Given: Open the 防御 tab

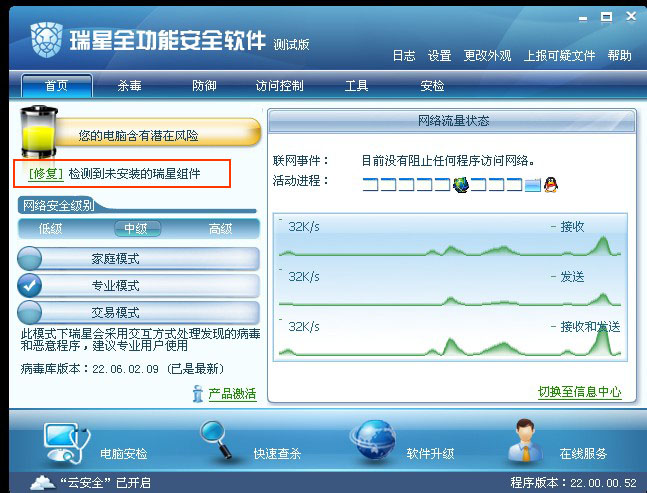Looking at the screenshot, I should tap(204, 86).
